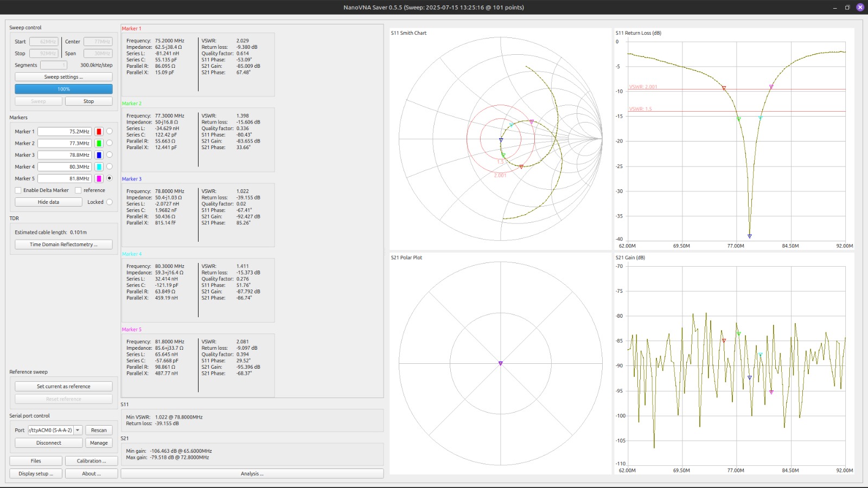Toggle the reference checkbox
Image resolution: width=868 pixels, height=488 pixels.
tap(78, 190)
